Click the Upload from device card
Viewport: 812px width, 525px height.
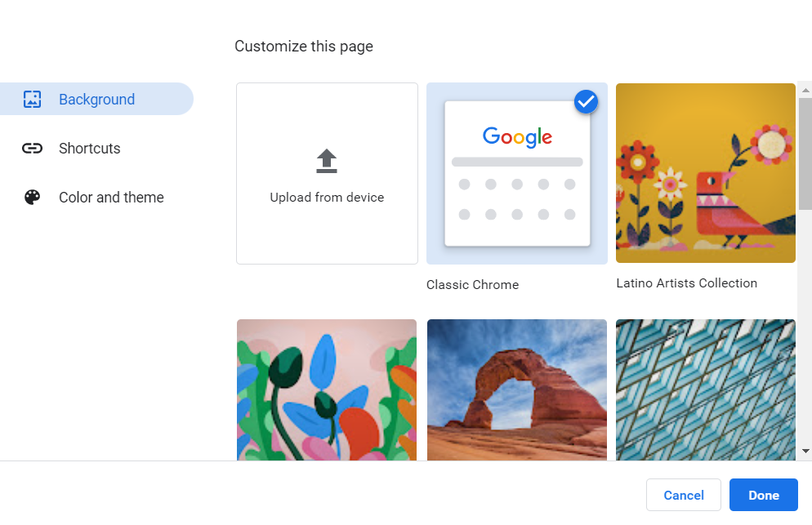327,173
